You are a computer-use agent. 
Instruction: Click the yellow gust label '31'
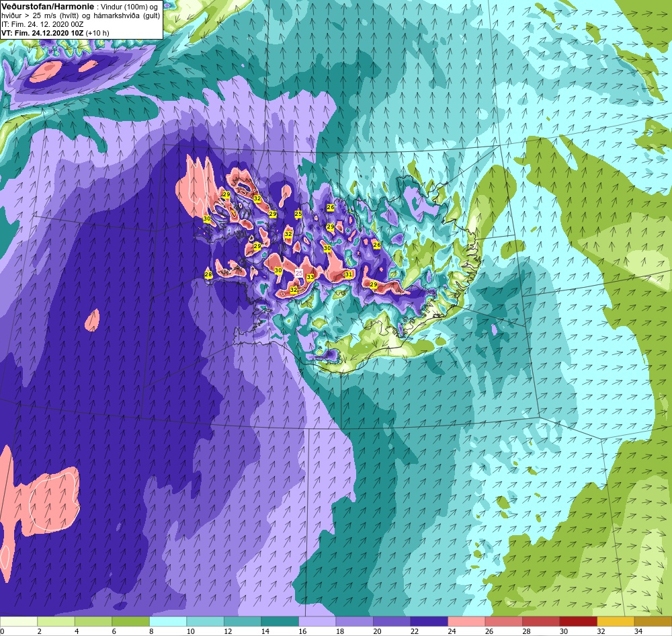click(348, 274)
